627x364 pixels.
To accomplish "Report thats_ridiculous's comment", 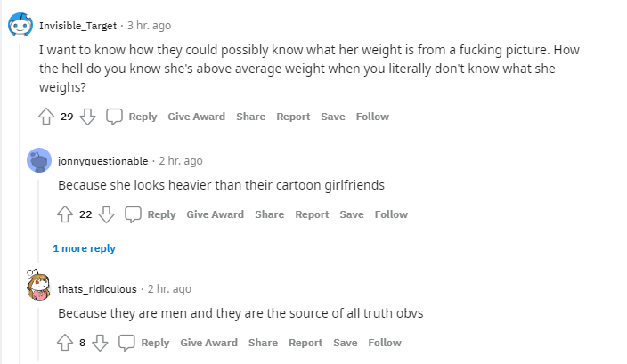I will tap(305, 343).
